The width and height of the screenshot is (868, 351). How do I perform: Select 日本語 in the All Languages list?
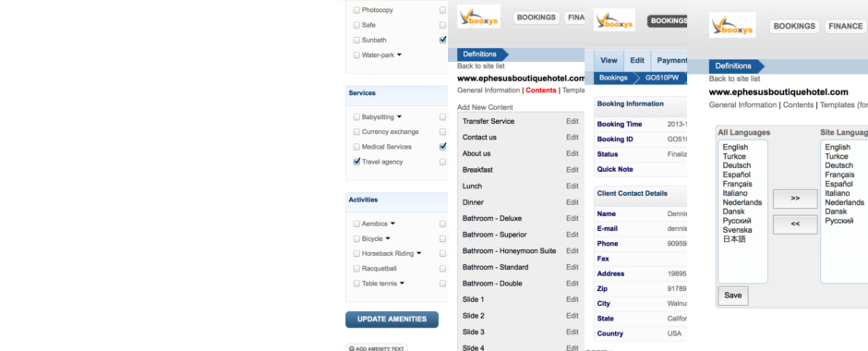[x=734, y=239]
